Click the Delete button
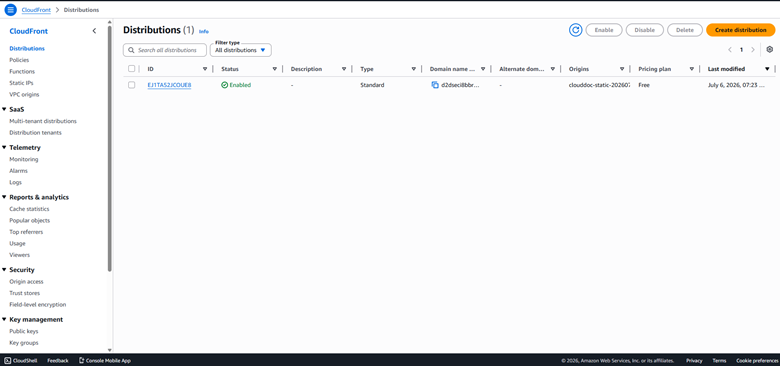The image size is (780, 366). [x=685, y=30]
